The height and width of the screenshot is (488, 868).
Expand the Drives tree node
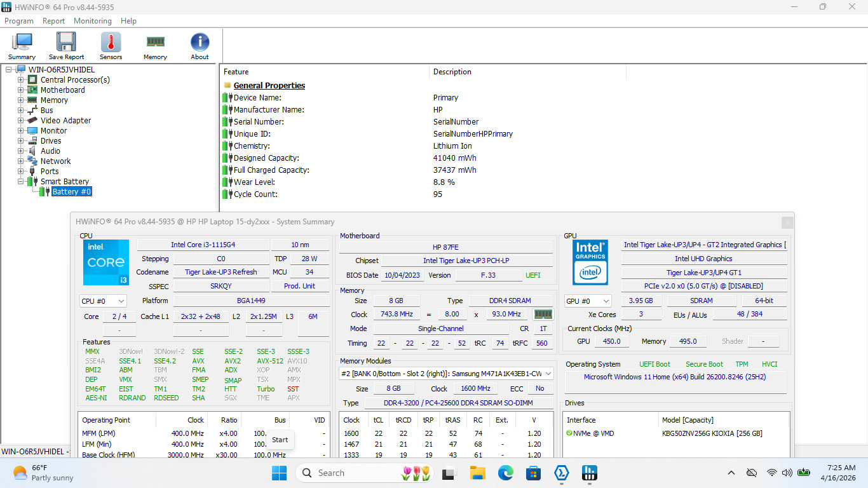[x=20, y=141]
